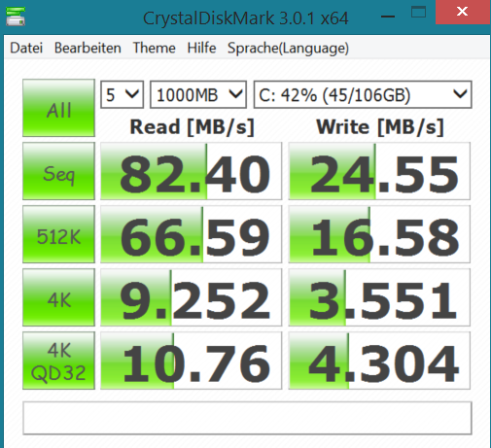The image size is (491, 448).
Task: Select the 4K write result 3.551
Action: point(379,297)
